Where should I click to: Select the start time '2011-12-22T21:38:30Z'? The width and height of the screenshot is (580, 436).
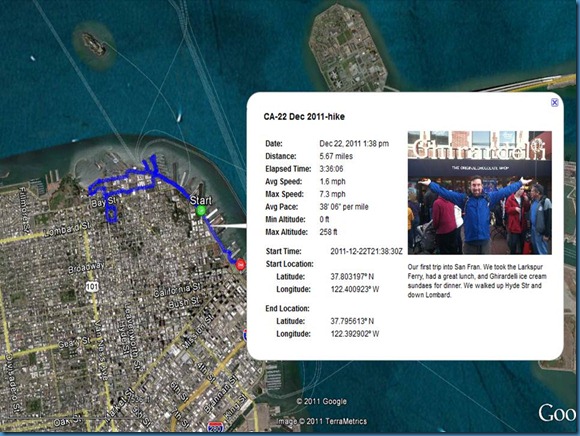click(366, 251)
